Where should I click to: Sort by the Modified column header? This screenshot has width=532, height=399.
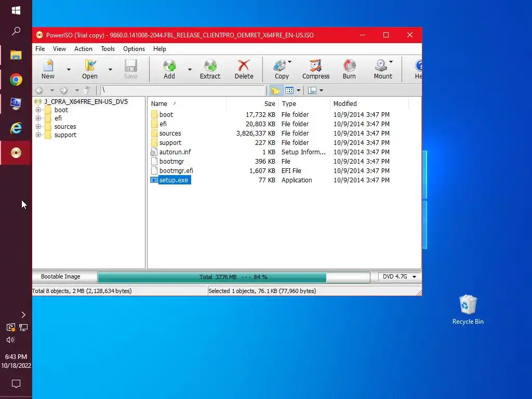pos(369,104)
